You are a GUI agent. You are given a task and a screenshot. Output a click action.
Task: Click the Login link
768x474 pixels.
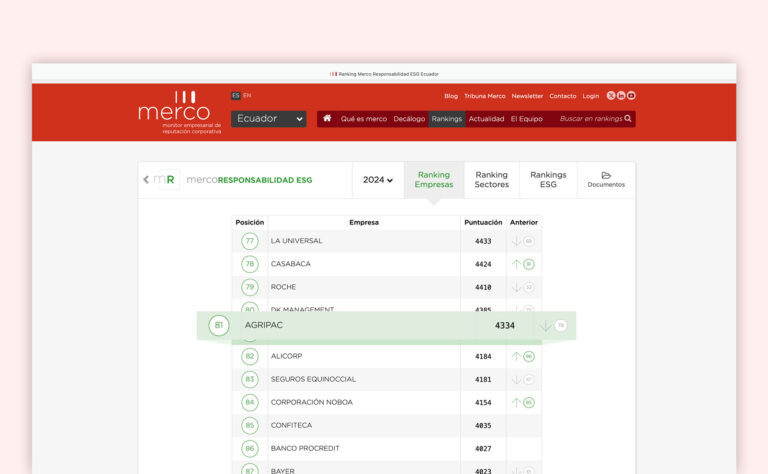pyautogui.click(x=590, y=96)
